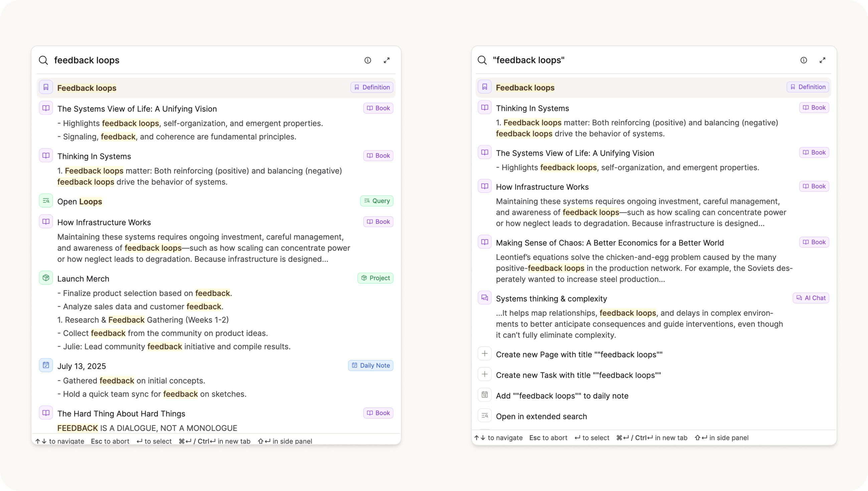Click the July 13, 2025 calendar icon

[x=46, y=365]
